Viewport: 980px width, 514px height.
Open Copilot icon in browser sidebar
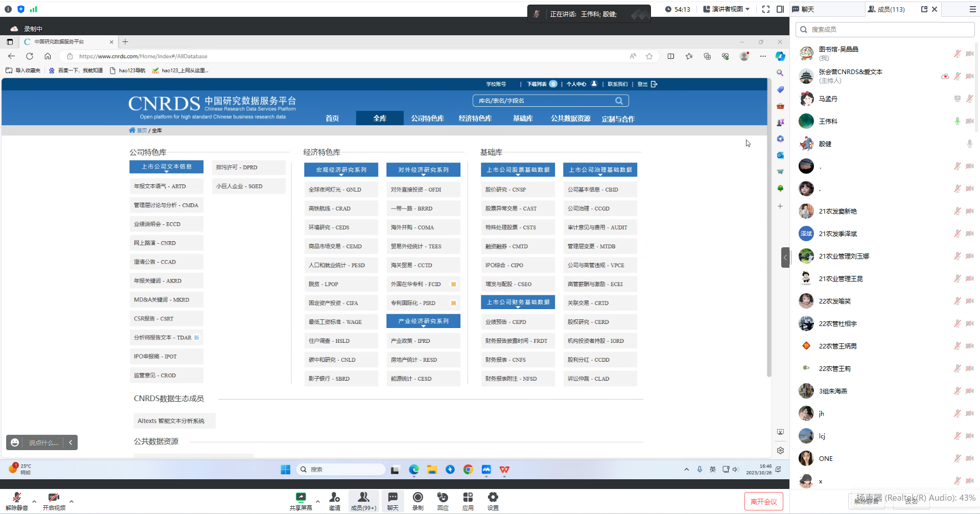click(x=780, y=56)
